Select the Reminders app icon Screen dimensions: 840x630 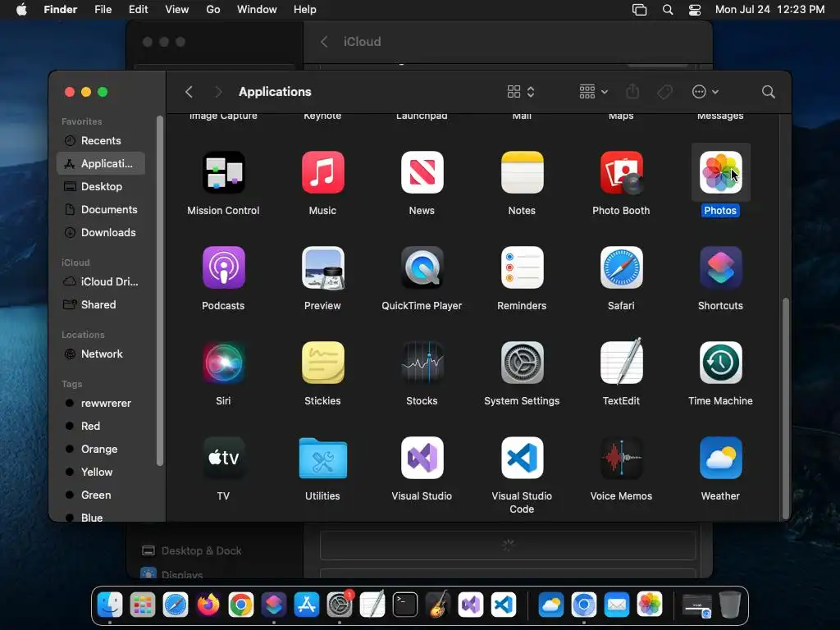point(522,267)
